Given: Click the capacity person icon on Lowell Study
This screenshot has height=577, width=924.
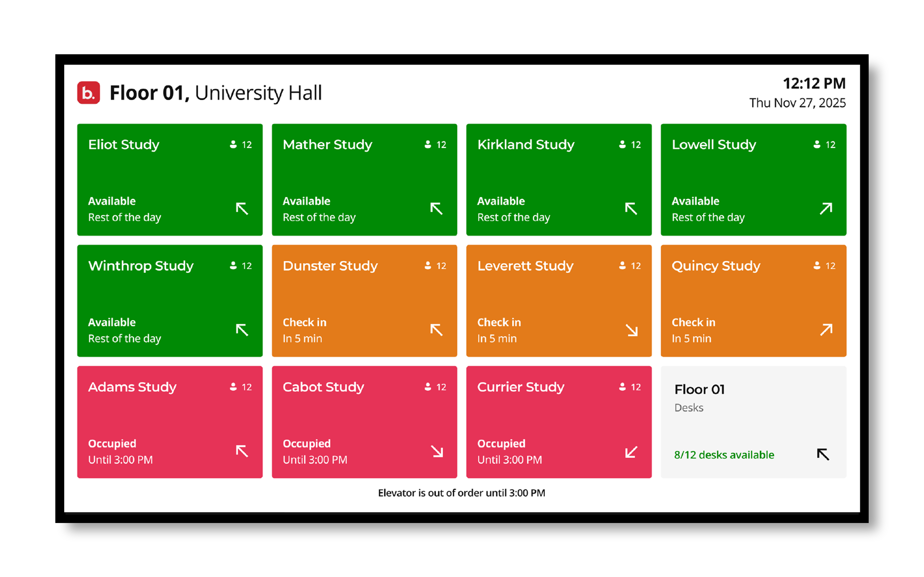Looking at the screenshot, I should click(x=817, y=144).
